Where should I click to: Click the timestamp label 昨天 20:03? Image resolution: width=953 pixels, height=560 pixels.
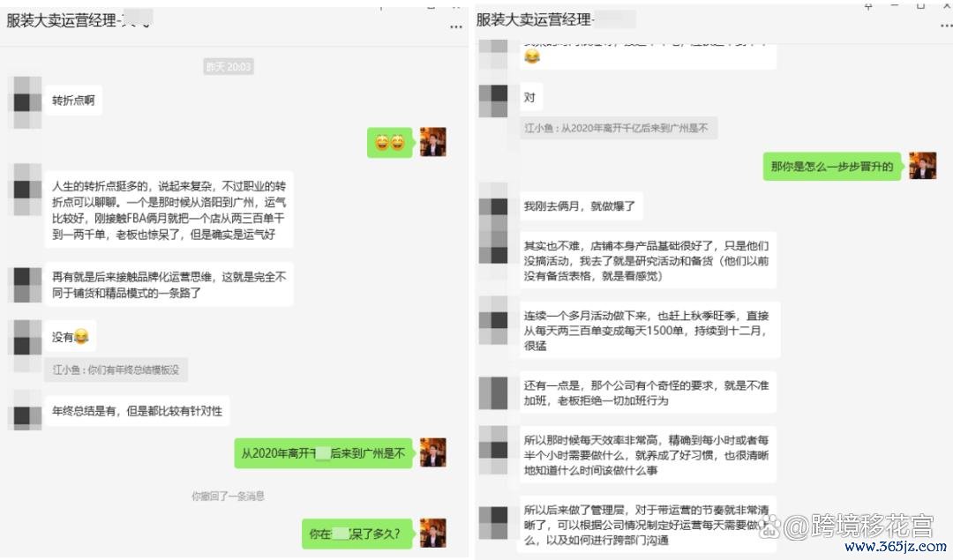point(229,67)
